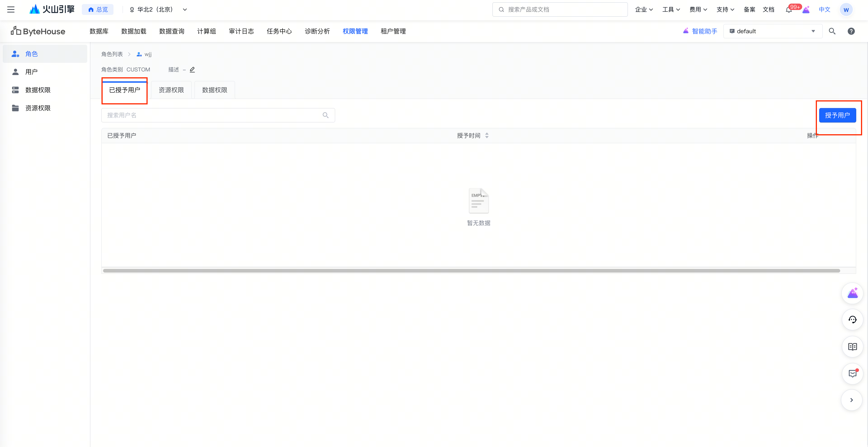The image size is (868, 447).
Task: Go back to 角色列表 breadcrumb
Action: pyautogui.click(x=112, y=54)
